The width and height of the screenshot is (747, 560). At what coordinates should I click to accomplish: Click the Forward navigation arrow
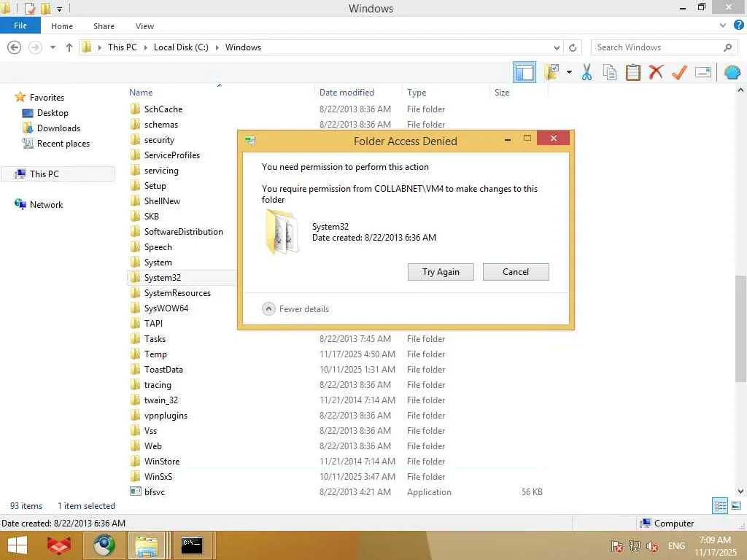35,47
